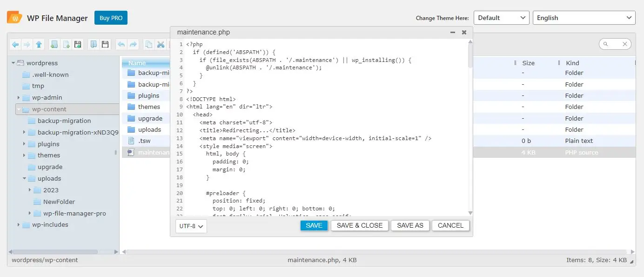644x277 pixels.
Task: Create a new folder using toolbar icon
Action: pyautogui.click(x=54, y=44)
